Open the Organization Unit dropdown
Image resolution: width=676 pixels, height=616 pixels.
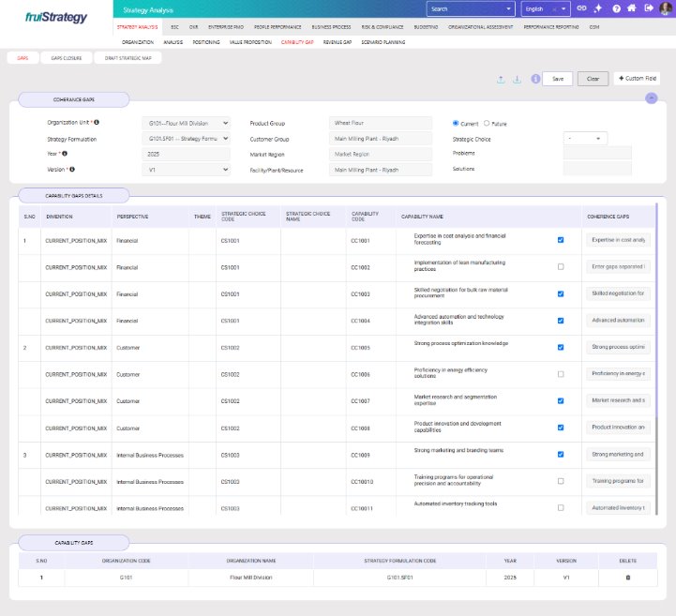tap(187, 123)
